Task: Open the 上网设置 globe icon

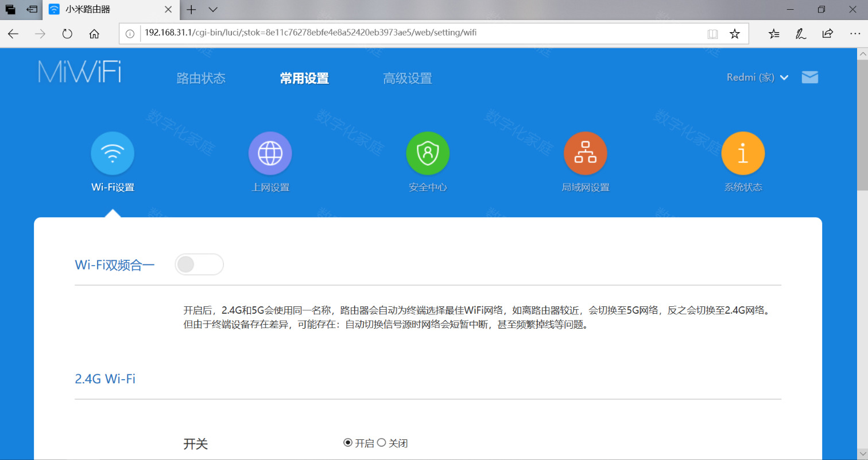Action: coord(270,153)
